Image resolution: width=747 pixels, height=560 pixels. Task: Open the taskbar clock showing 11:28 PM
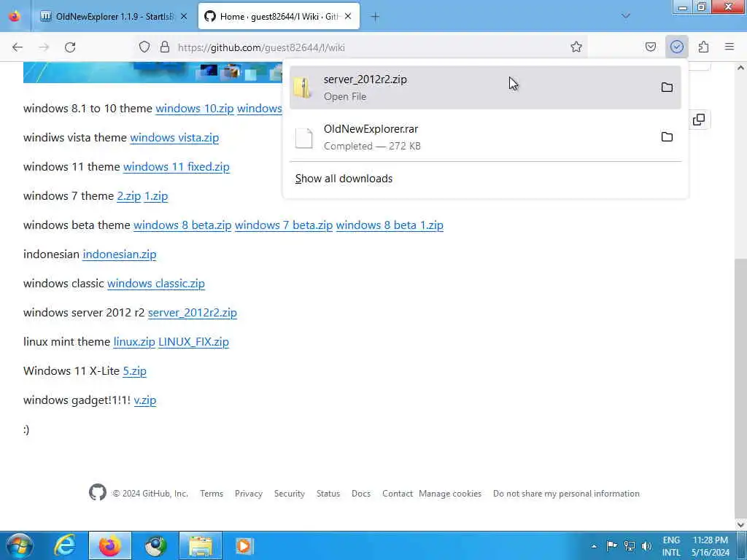711,546
